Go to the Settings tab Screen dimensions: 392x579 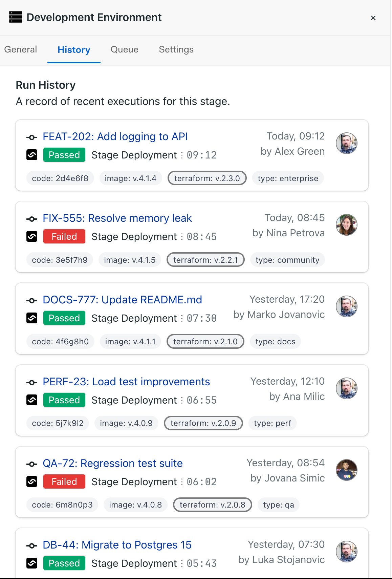[x=176, y=49]
